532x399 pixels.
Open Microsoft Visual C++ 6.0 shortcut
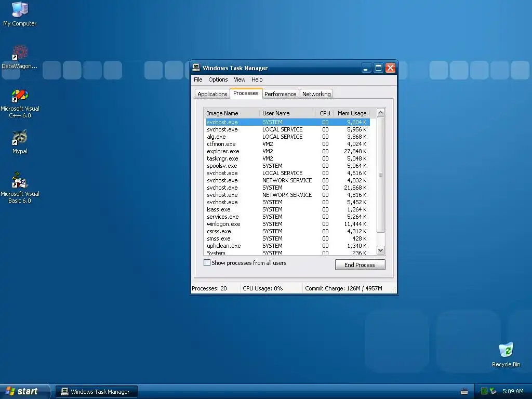(x=20, y=103)
